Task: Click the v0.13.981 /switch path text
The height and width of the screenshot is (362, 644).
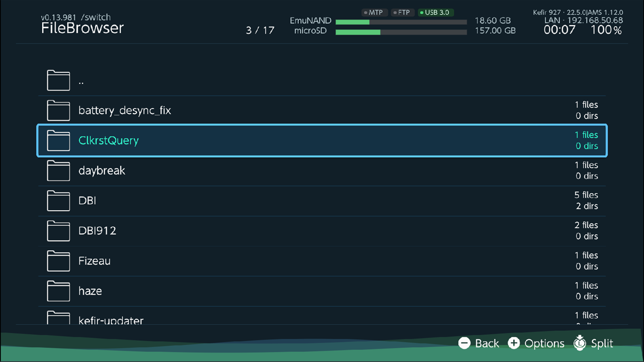Action: [x=75, y=18]
